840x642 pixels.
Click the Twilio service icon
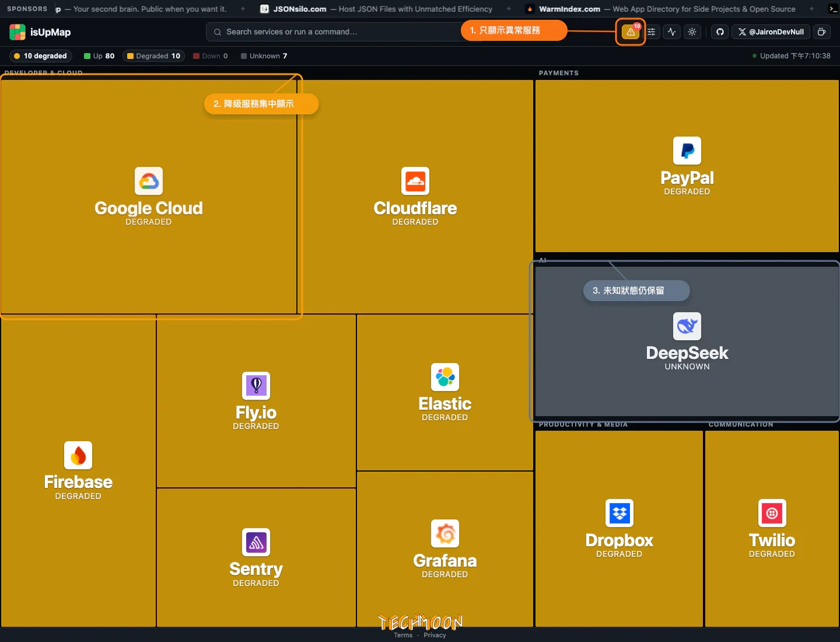pyautogui.click(x=772, y=514)
